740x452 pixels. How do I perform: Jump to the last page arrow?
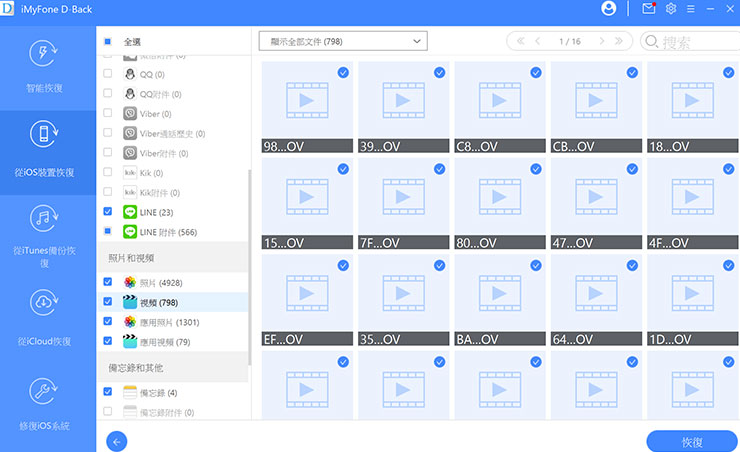point(619,41)
